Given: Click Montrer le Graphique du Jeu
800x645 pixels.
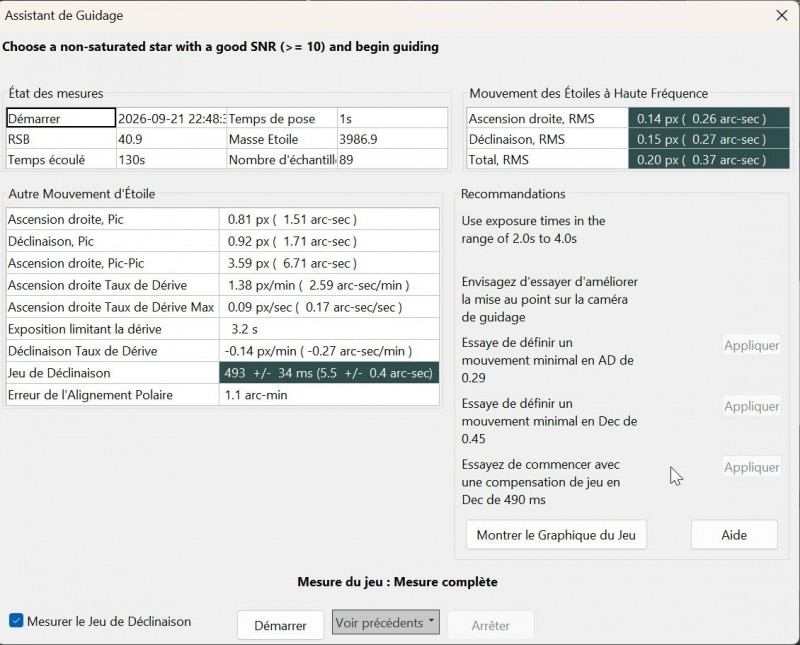Looking at the screenshot, I should [556, 535].
